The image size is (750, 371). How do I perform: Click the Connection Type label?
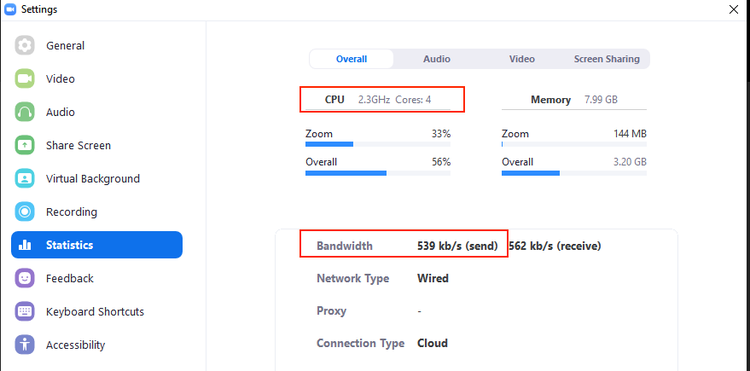[360, 343]
